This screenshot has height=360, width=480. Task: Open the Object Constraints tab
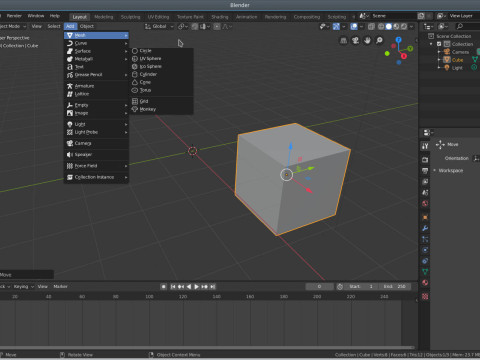click(425, 261)
